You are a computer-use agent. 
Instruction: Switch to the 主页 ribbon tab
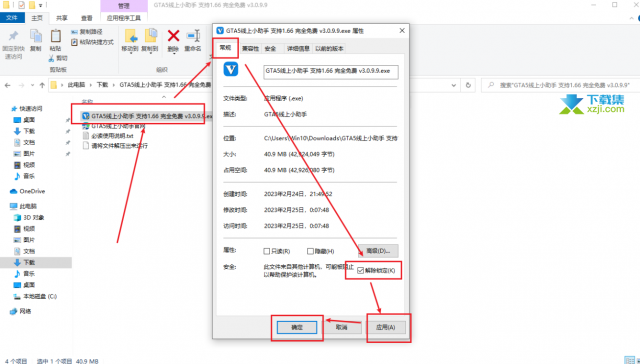pos(37,18)
